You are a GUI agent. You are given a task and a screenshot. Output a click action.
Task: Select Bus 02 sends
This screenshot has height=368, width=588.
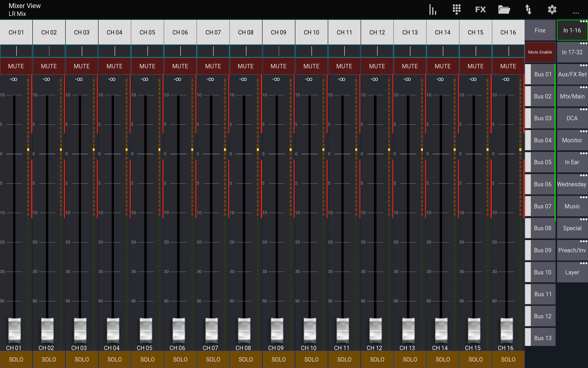click(x=540, y=96)
